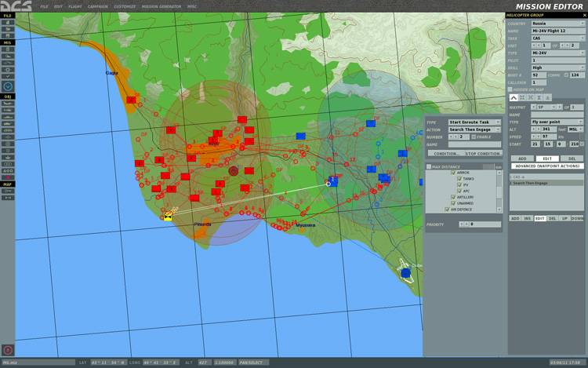The image size is (588, 368).
Task: Open the Summary sigma tab icon
Action: coord(539,97)
